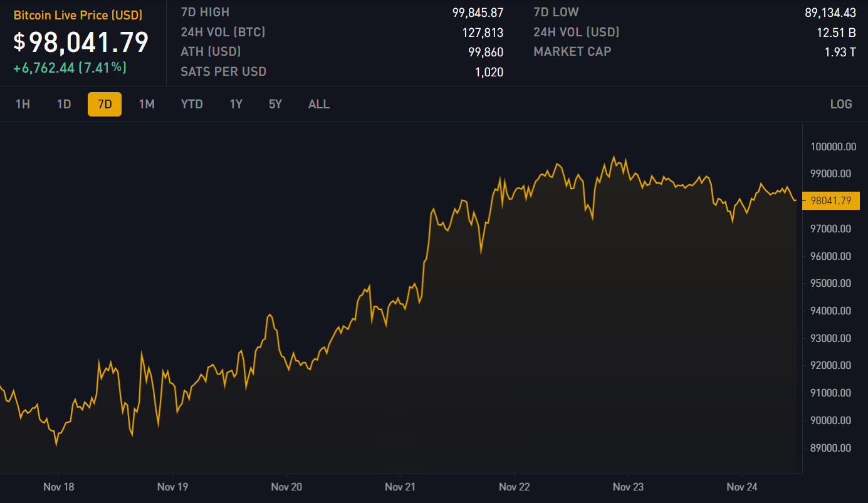Change the chart to 1M view

(x=147, y=104)
